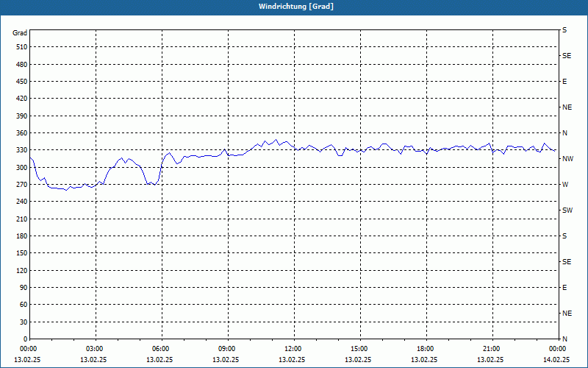Click the 'Grad' unit label on the left axis
The width and height of the screenshot is (588, 368).
[20, 33]
